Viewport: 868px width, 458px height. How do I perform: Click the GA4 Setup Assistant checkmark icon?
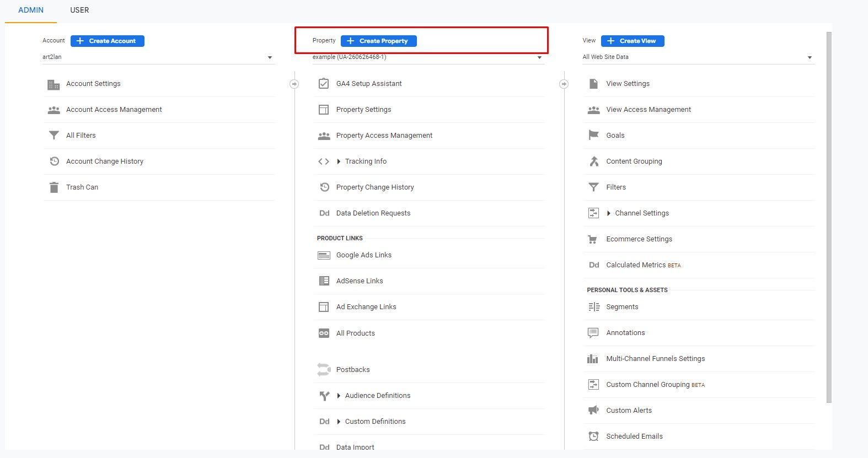tap(324, 84)
